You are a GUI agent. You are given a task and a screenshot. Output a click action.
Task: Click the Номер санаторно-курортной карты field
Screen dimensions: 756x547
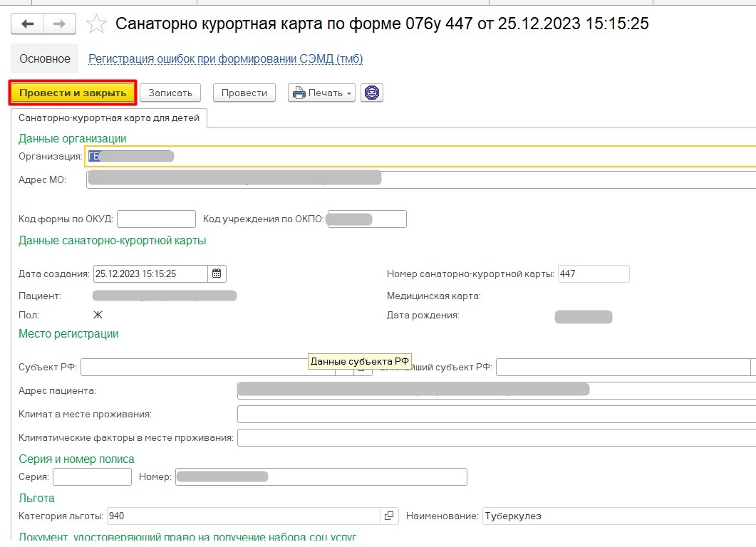pyautogui.click(x=594, y=273)
